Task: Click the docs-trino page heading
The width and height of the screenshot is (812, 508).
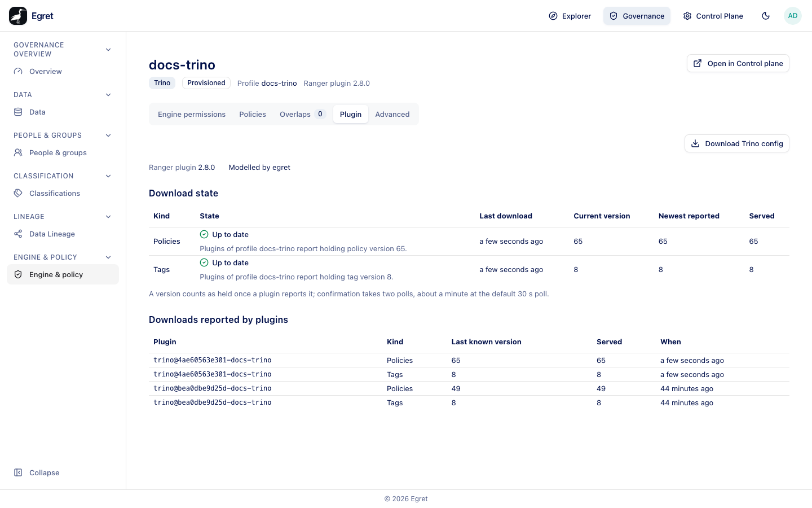Action: click(x=182, y=65)
